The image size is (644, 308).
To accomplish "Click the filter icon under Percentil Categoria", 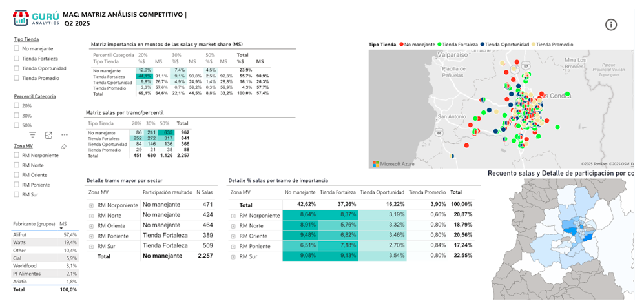I will (33, 135).
